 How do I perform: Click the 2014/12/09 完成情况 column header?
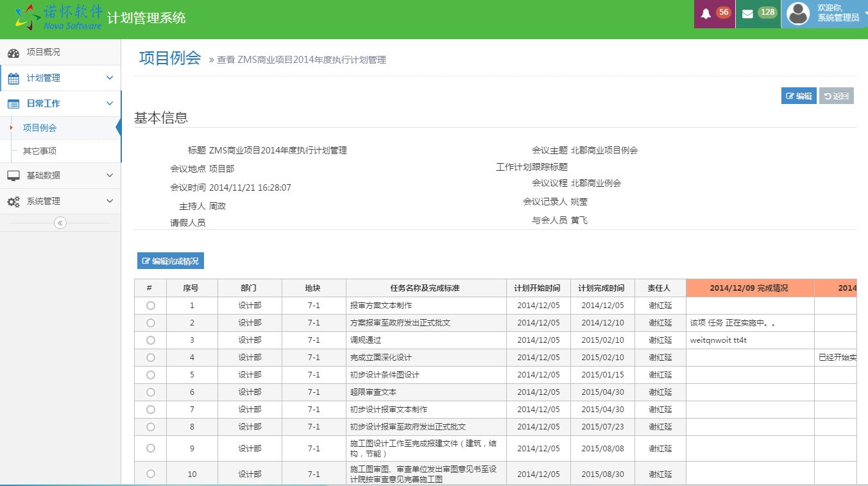tap(749, 288)
